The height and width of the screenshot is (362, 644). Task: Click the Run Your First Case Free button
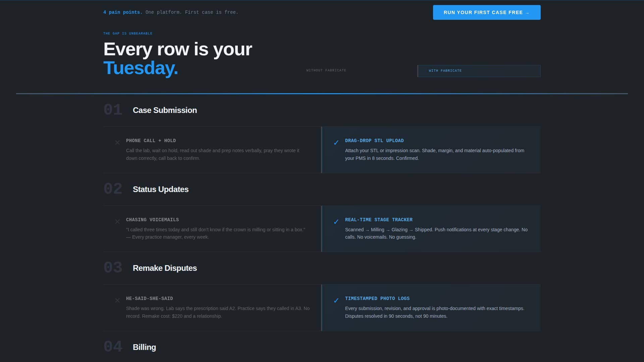click(x=487, y=12)
